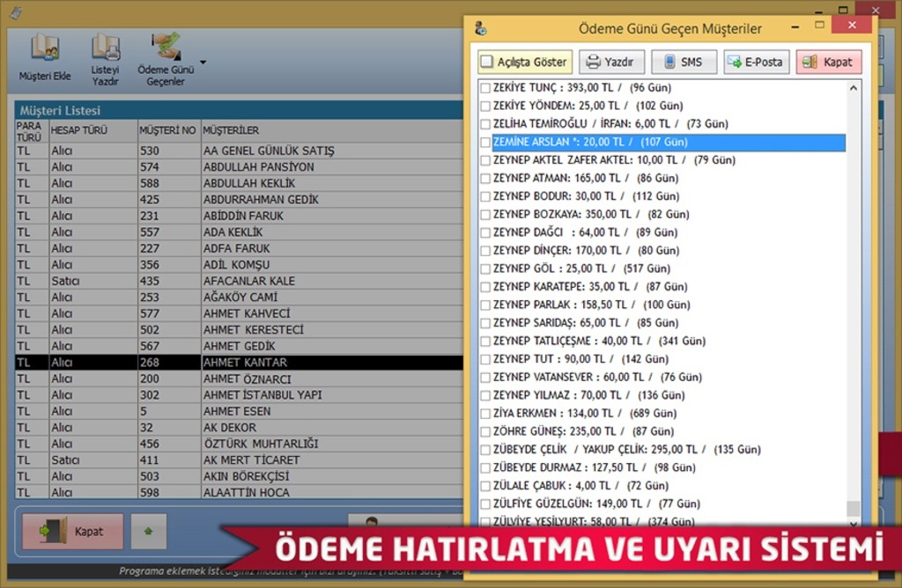Click the Yazdır button in dialog
This screenshot has height=588, width=902.
point(611,62)
